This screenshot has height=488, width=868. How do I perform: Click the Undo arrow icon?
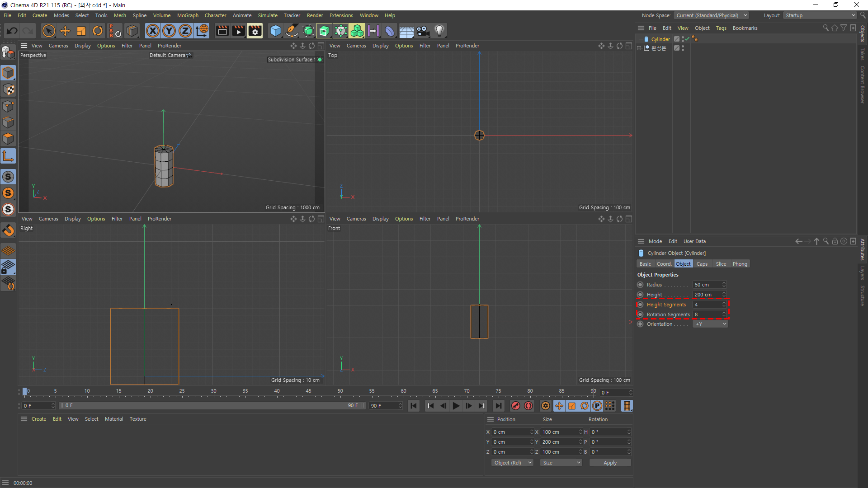tap(12, 31)
